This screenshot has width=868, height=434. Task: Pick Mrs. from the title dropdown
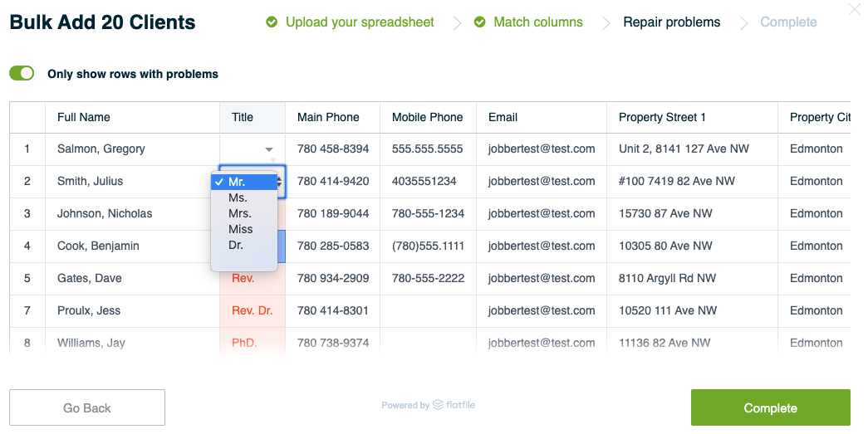pos(244,213)
